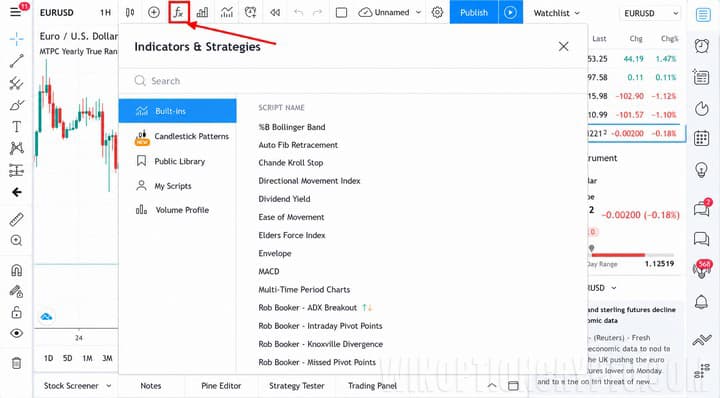Close the Indicators & Strategies dialog

(x=563, y=46)
